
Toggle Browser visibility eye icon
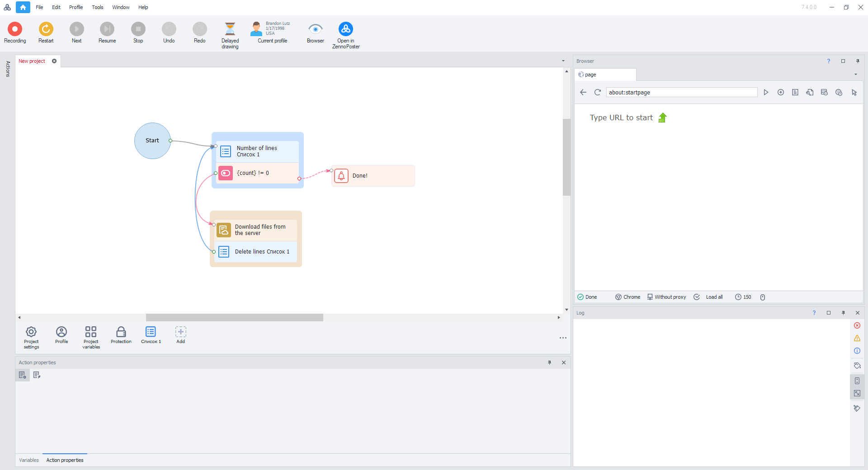(x=315, y=29)
